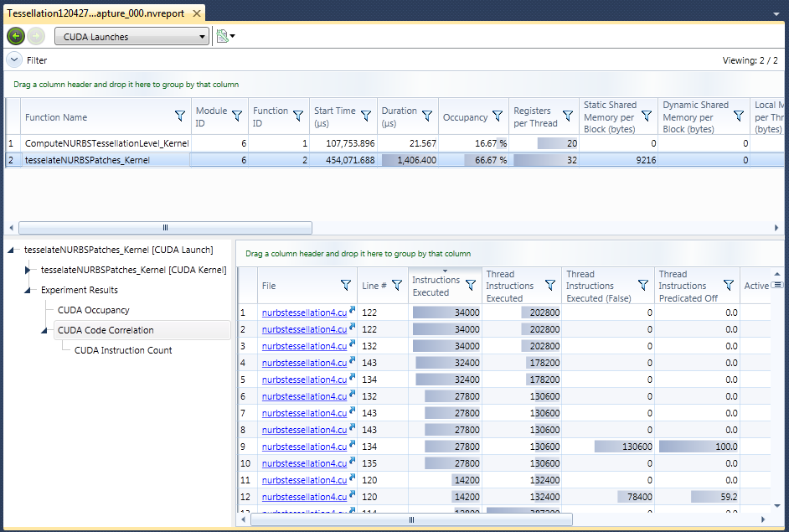Click the upper table horizontal scrollbar
The image size is (789, 532).
click(x=165, y=228)
